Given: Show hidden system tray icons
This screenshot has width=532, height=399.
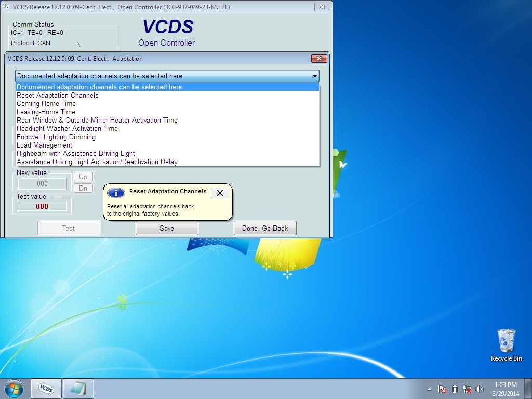Looking at the screenshot, I should point(430,389).
